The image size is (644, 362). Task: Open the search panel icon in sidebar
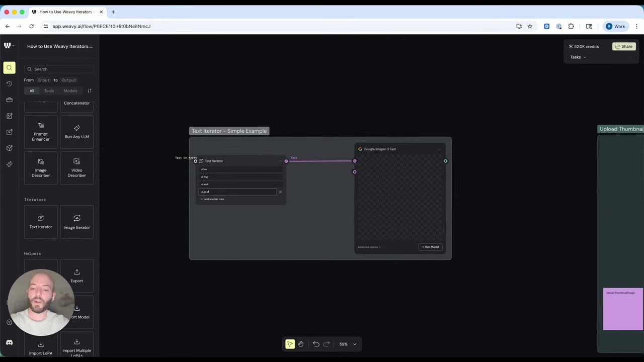click(x=9, y=68)
